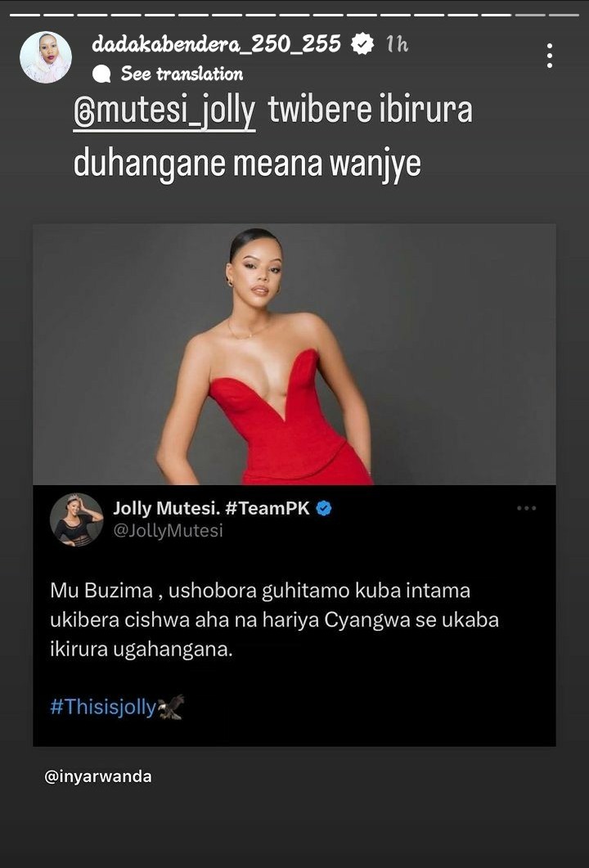The width and height of the screenshot is (589, 868).
Task: Tap the verified badge beside username
Action: click(x=362, y=44)
